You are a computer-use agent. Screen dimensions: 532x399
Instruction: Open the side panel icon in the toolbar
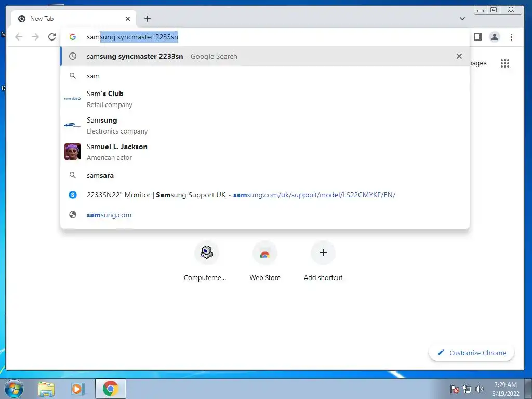[478, 37]
